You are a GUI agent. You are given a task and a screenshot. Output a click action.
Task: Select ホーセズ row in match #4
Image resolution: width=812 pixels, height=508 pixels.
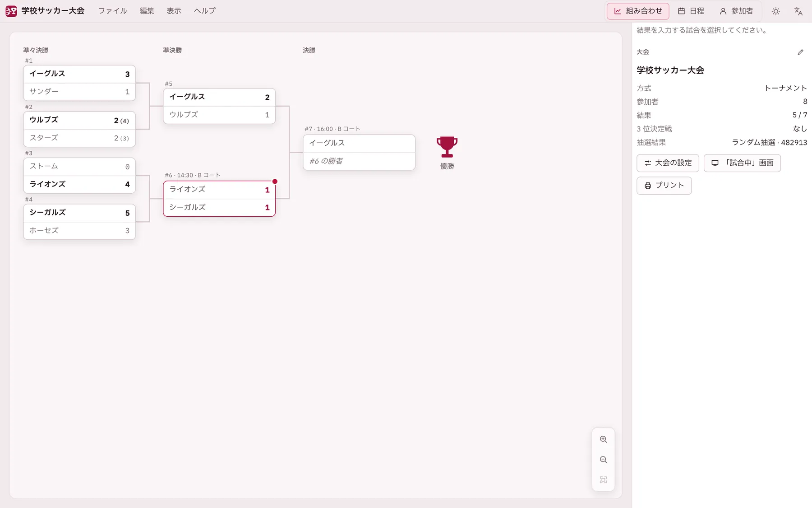79,231
